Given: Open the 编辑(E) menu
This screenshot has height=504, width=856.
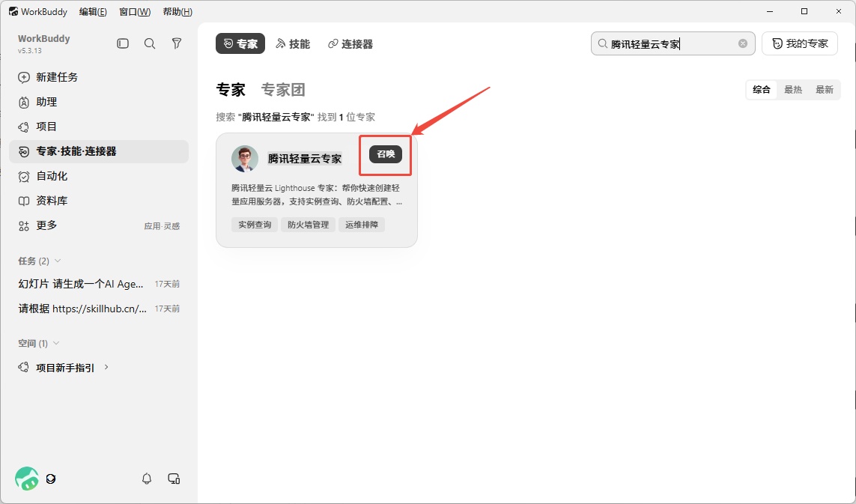Looking at the screenshot, I should pyautogui.click(x=93, y=11).
